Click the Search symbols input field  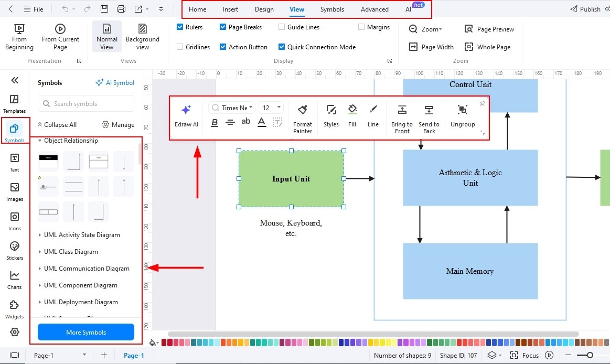coord(85,103)
